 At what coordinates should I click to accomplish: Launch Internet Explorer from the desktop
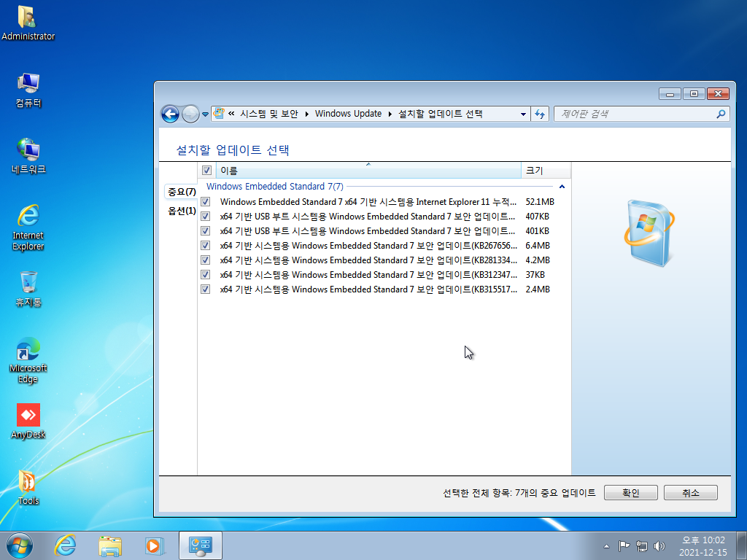28,227
